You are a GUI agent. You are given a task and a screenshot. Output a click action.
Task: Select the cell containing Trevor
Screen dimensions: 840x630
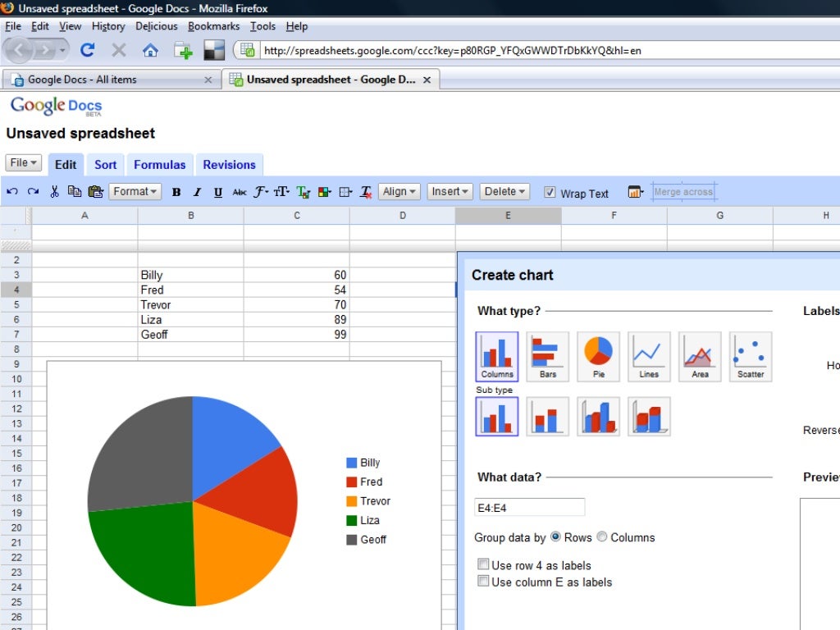click(190, 305)
